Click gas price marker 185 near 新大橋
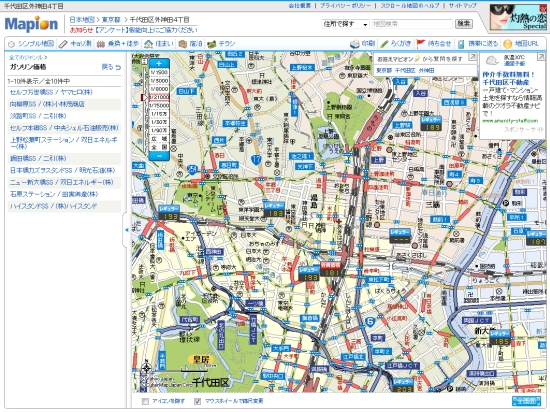 pos(500,338)
